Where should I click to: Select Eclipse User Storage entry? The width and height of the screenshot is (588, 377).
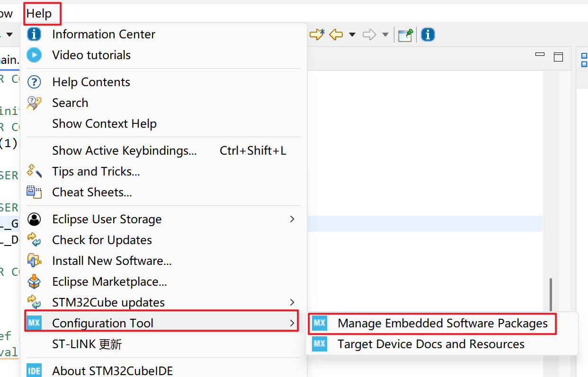107,219
